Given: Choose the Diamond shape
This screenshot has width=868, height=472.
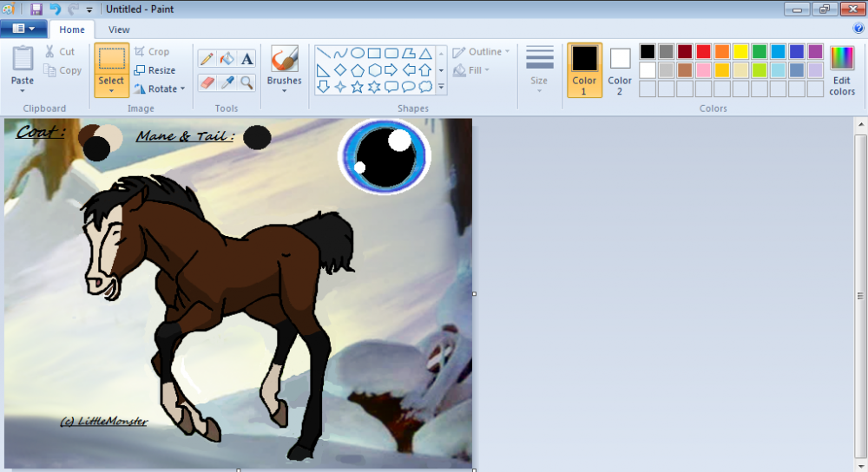Looking at the screenshot, I should 340,70.
